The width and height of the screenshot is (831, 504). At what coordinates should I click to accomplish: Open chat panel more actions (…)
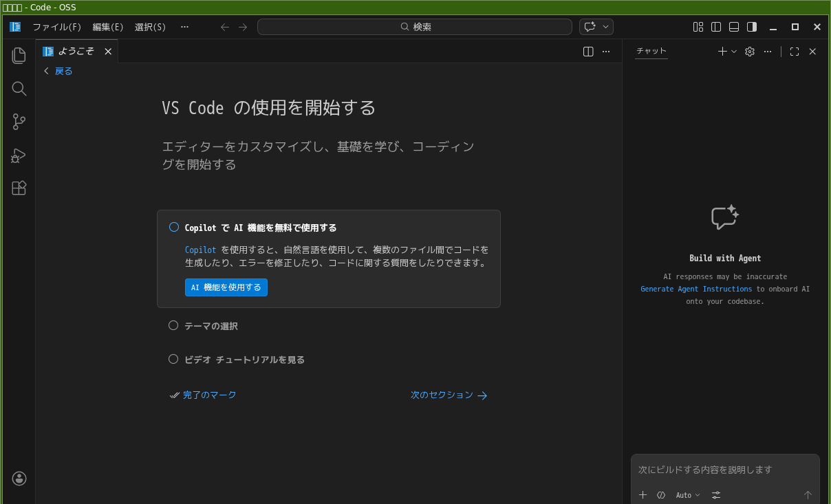pos(768,52)
